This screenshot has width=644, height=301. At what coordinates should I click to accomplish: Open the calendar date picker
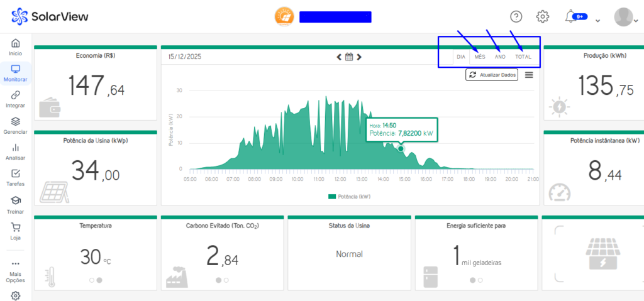point(349,57)
